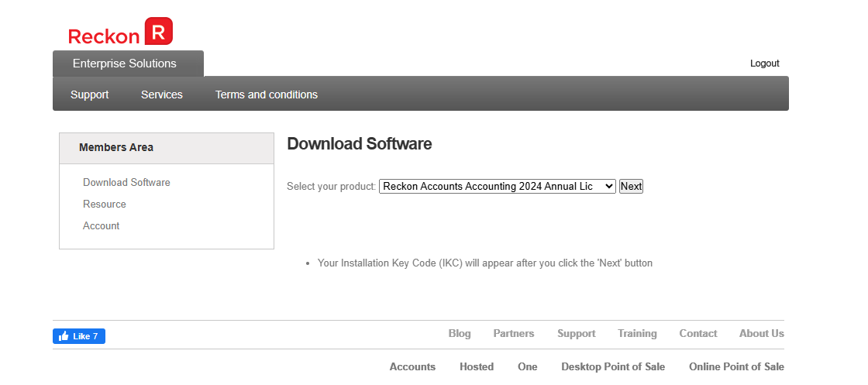Click the Logout link

pyautogui.click(x=764, y=63)
